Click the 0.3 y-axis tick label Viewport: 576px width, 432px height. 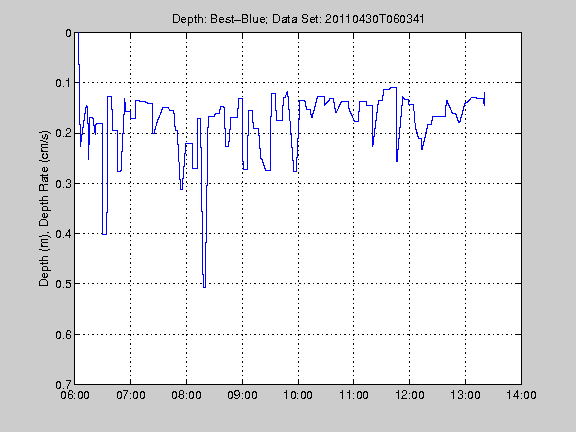(x=63, y=184)
